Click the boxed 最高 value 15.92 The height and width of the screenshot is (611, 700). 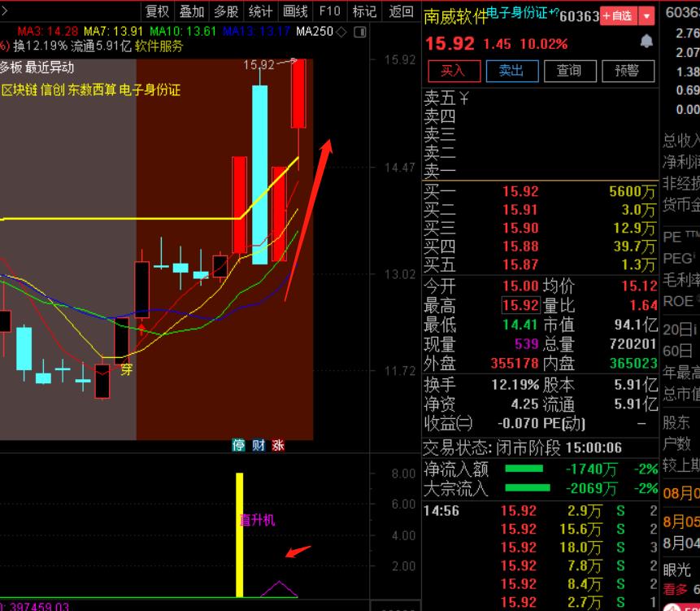tap(520, 306)
